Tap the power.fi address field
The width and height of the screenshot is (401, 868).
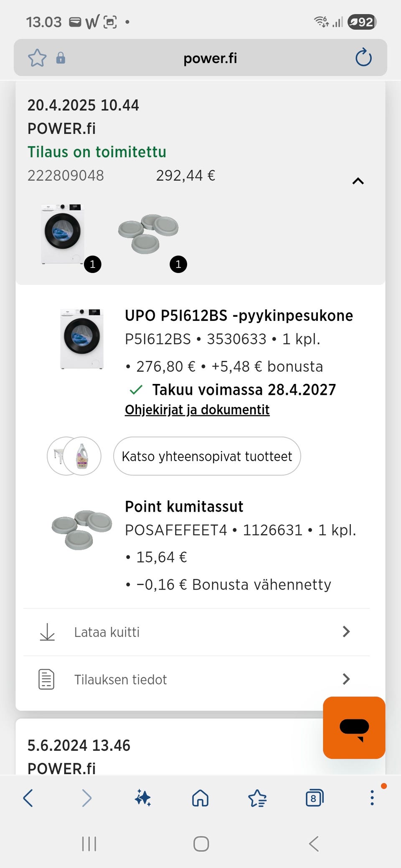pyautogui.click(x=210, y=58)
